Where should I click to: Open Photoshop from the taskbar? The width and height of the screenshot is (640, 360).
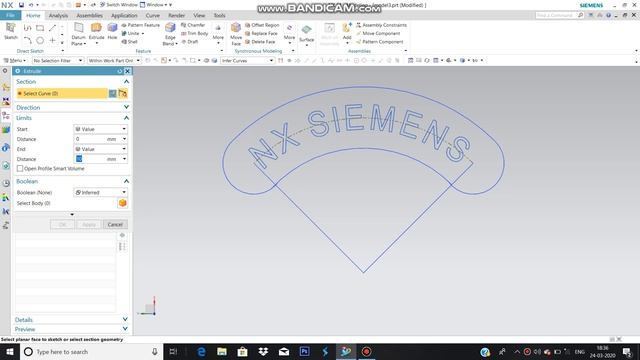coord(304,351)
